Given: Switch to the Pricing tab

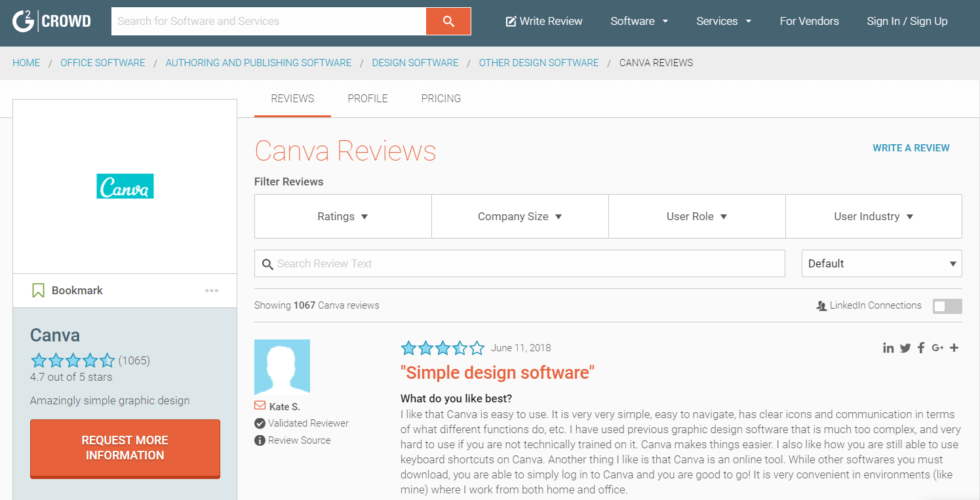Looking at the screenshot, I should (x=441, y=99).
